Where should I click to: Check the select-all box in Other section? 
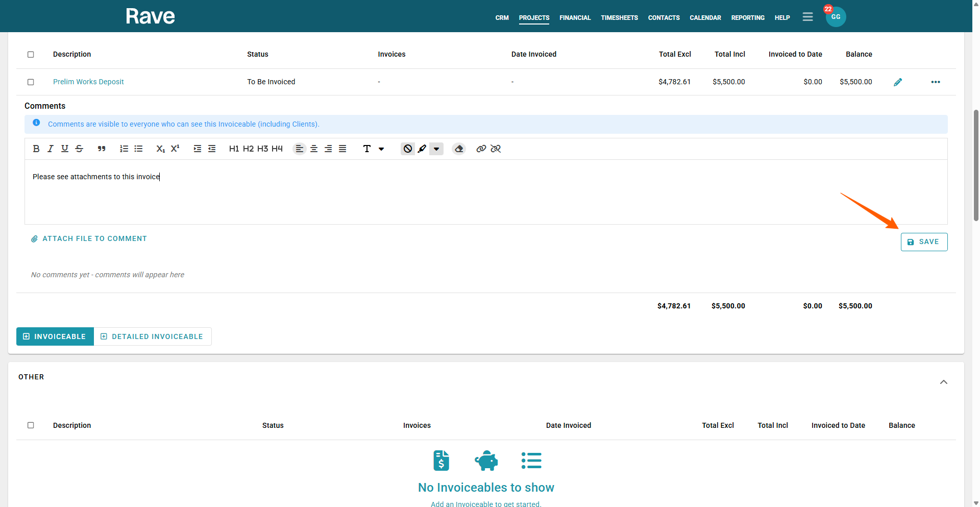(31, 425)
